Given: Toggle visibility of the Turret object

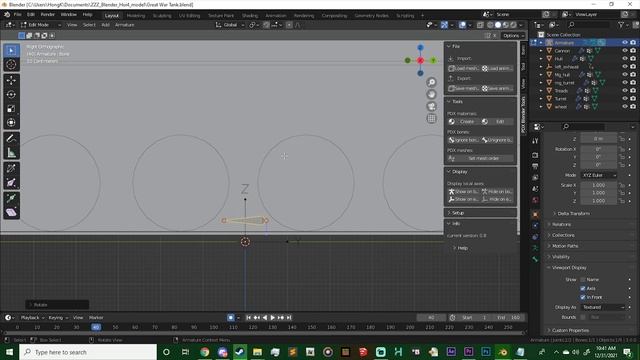Looking at the screenshot, I should click(x=625, y=98).
